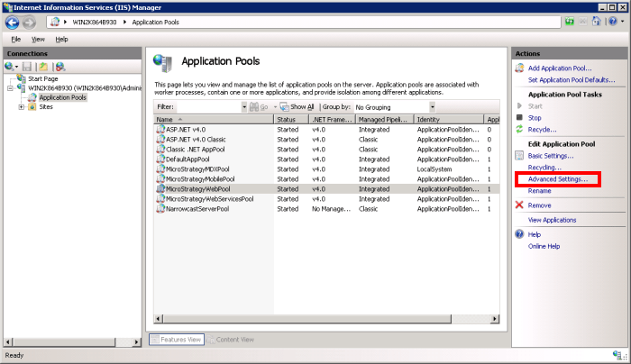The height and width of the screenshot is (364, 631).
Task: Collapse the WIN2K864B930 server node
Action: click(10, 88)
